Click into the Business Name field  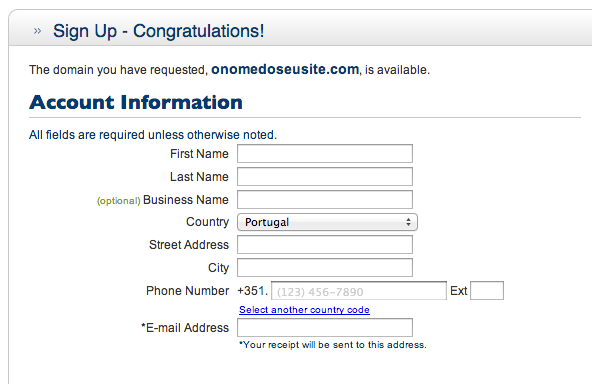[x=325, y=199]
